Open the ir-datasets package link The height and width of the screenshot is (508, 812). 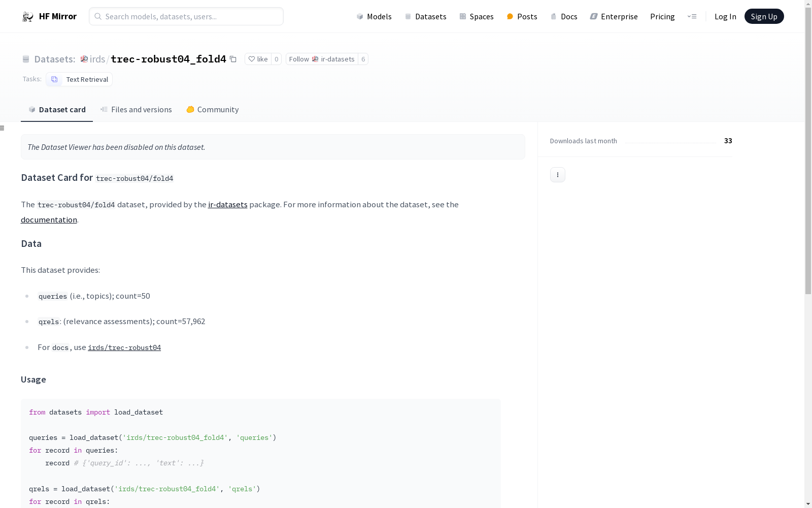click(x=228, y=204)
